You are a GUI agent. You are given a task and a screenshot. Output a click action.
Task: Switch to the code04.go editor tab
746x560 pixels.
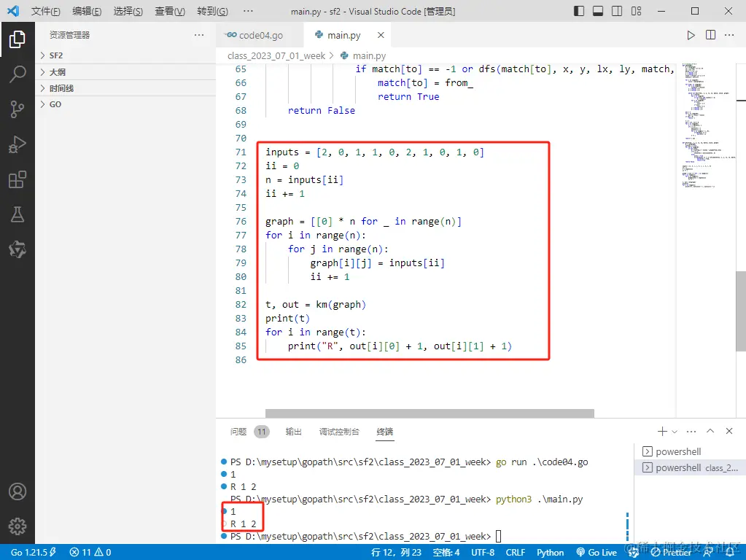coord(260,35)
